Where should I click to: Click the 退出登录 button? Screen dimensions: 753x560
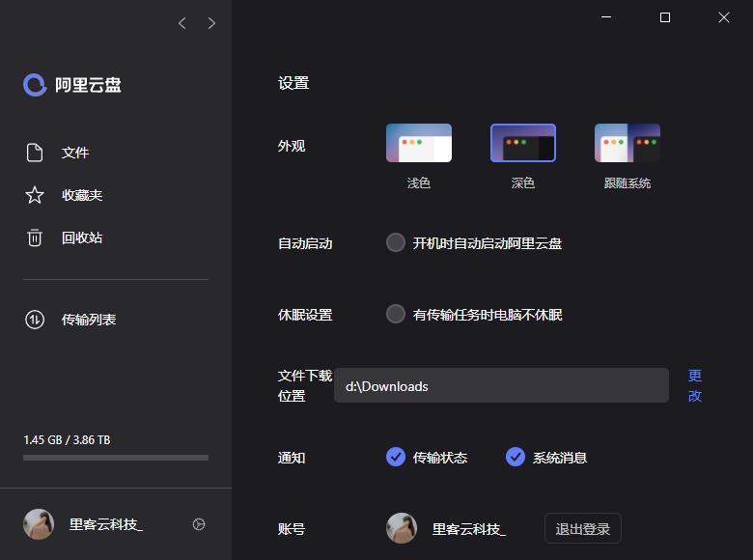[583, 528]
